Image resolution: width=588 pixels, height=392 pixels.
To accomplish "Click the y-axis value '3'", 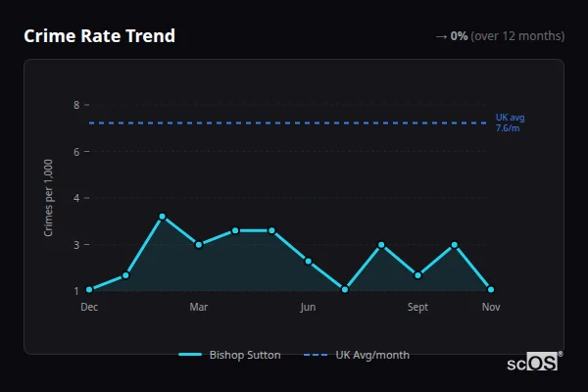I will (x=76, y=245).
